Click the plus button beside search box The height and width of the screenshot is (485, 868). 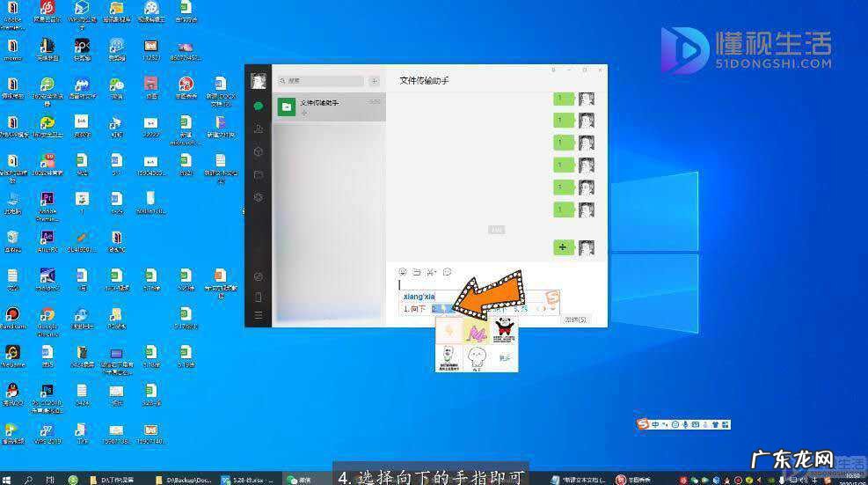click(374, 81)
